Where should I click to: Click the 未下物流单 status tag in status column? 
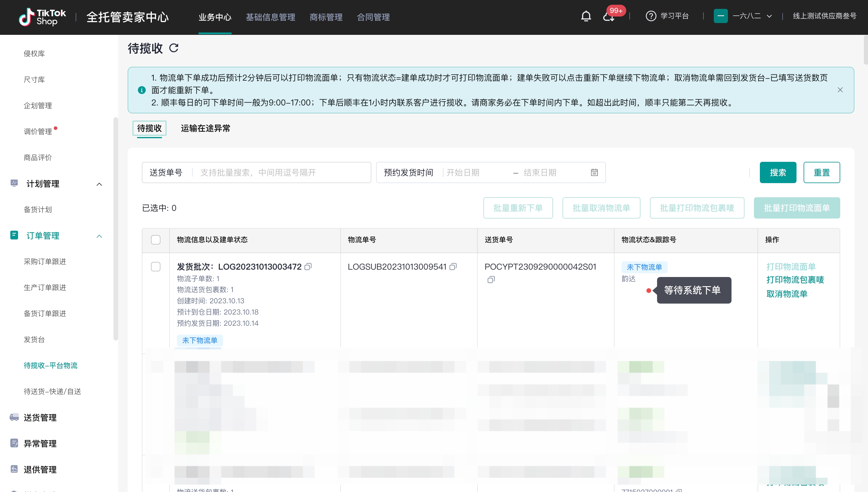tap(644, 267)
